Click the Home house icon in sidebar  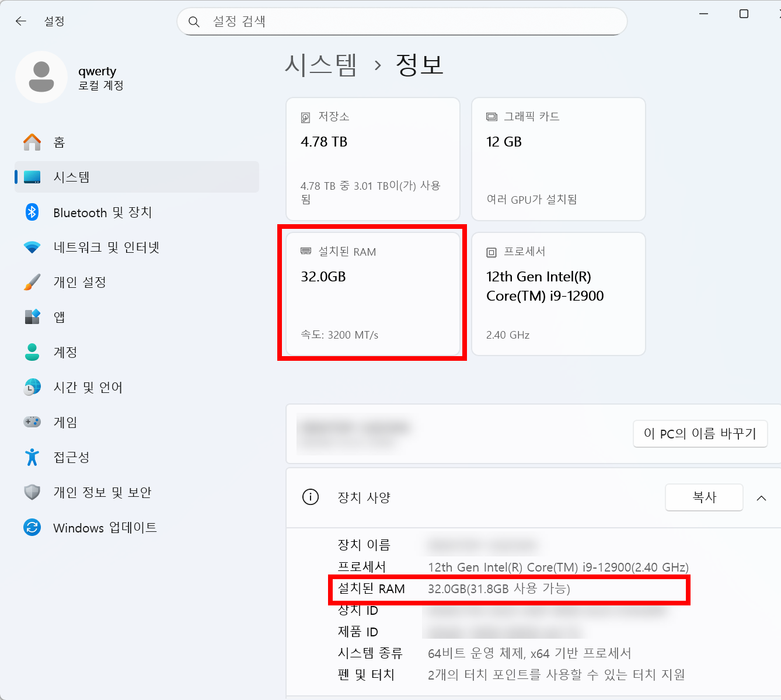pyautogui.click(x=32, y=142)
